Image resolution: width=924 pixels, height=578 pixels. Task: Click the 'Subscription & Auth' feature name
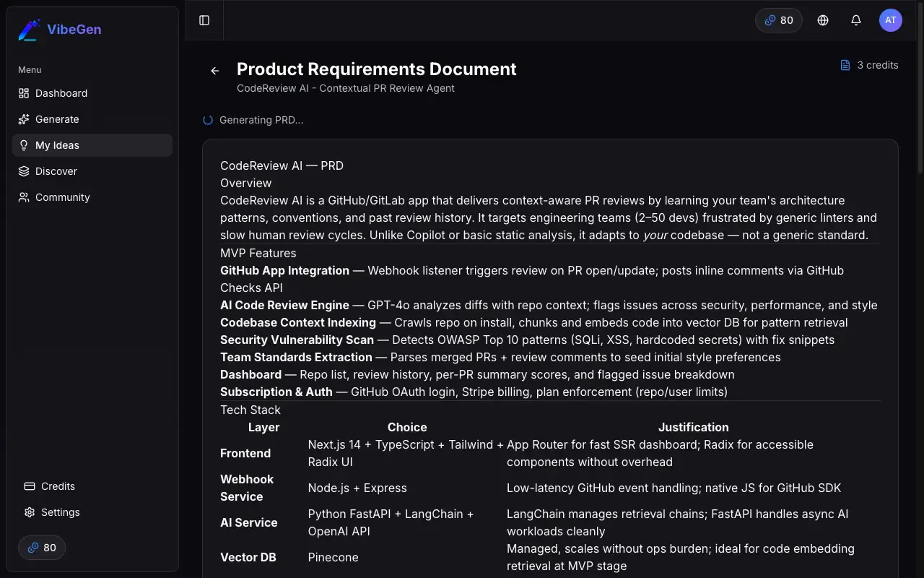(x=276, y=392)
